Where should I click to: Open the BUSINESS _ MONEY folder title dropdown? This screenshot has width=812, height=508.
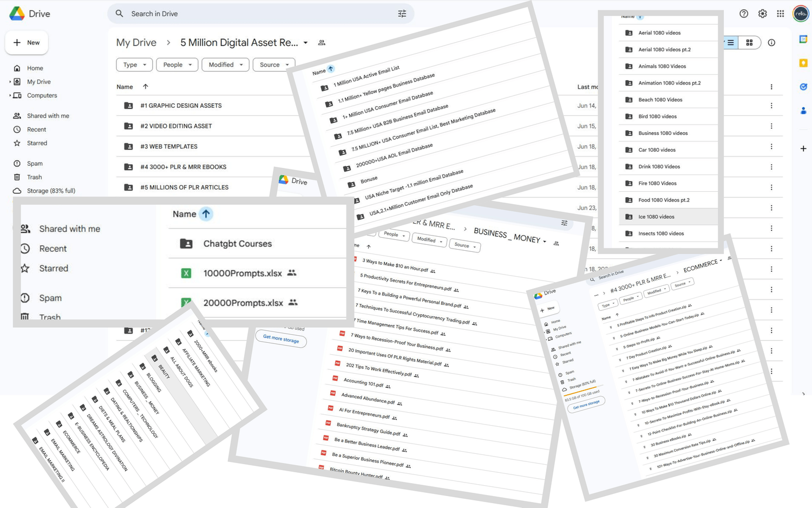545,242
